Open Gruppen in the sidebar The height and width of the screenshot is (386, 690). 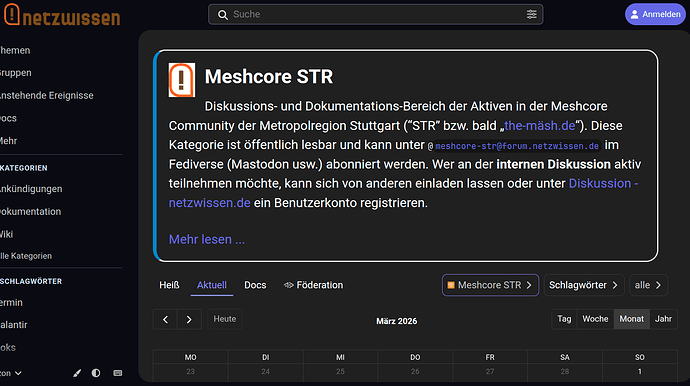point(16,73)
